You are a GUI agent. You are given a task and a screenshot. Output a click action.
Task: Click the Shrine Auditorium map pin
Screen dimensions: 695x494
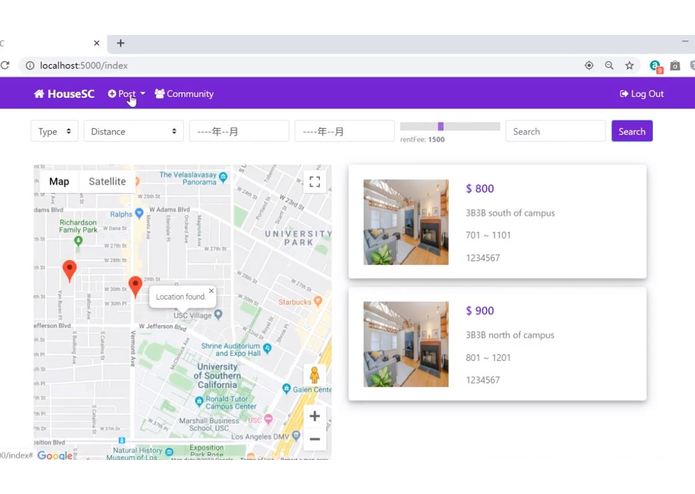267,349
